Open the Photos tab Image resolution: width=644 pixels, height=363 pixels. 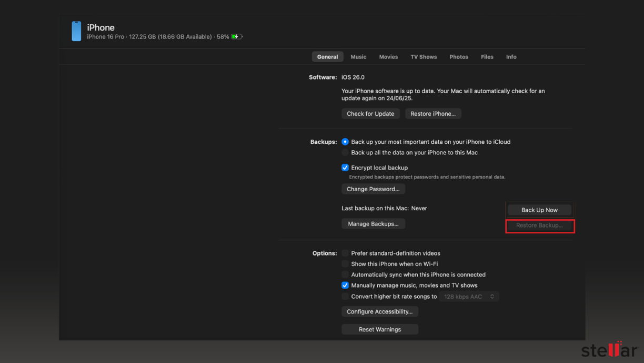pos(459,57)
